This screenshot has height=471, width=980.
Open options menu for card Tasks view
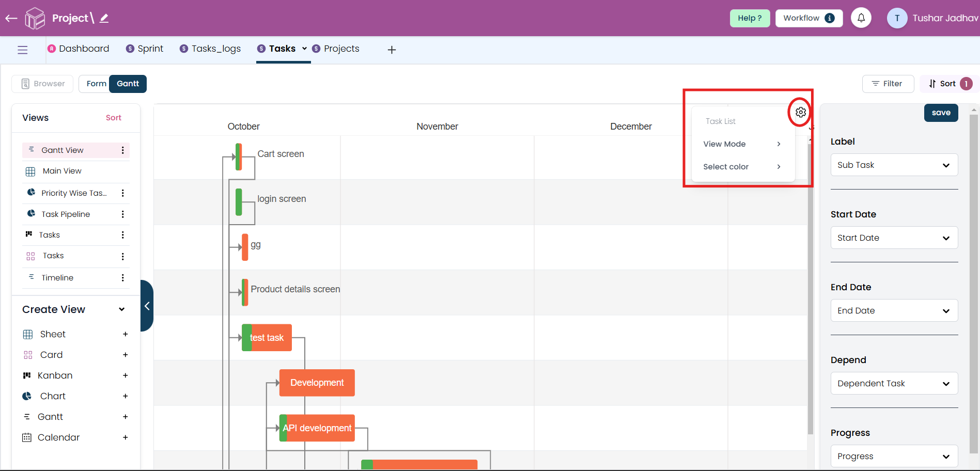pyautogui.click(x=122, y=257)
